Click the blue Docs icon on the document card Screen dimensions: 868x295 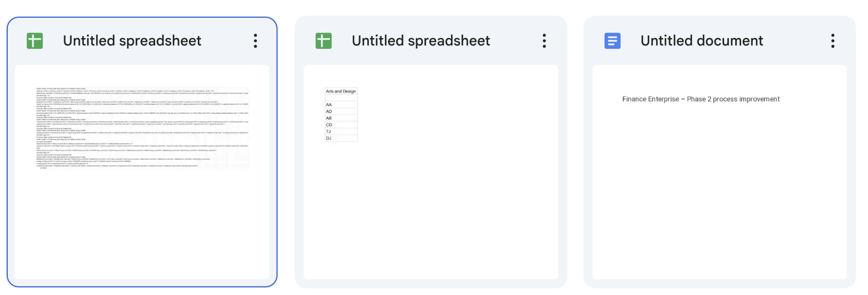612,40
